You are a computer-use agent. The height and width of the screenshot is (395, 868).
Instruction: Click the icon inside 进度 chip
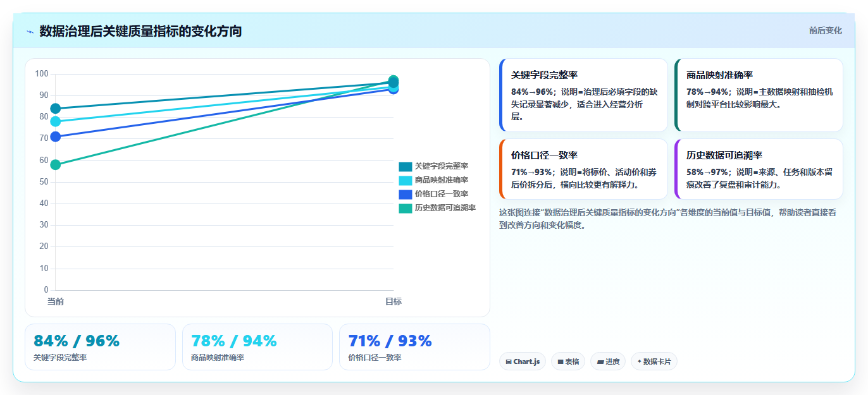tap(600, 362)
